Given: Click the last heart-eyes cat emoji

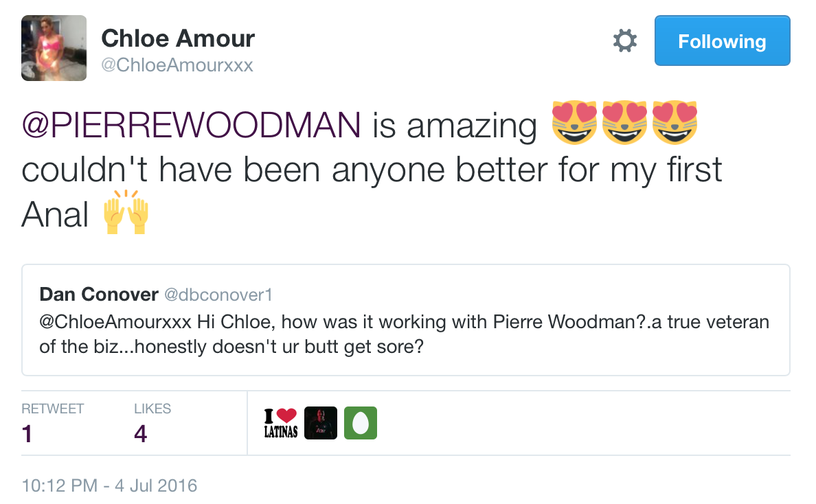Looking at the screenshot, I should click(675, 123).
